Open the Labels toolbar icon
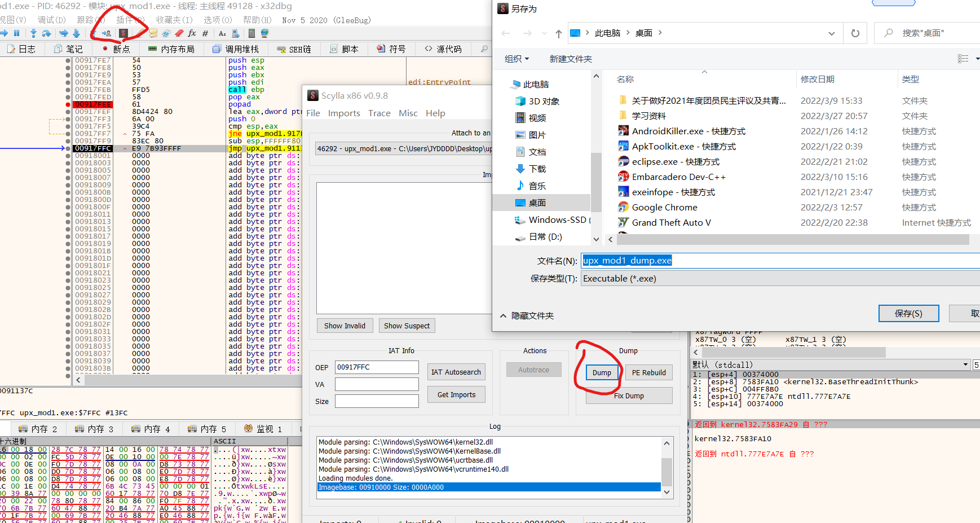This screenshot has width=980, height=523. (x=166, y=33)
